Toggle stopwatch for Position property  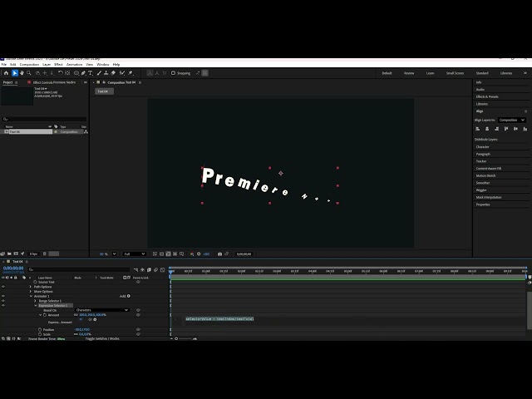(x=40, y=329)
